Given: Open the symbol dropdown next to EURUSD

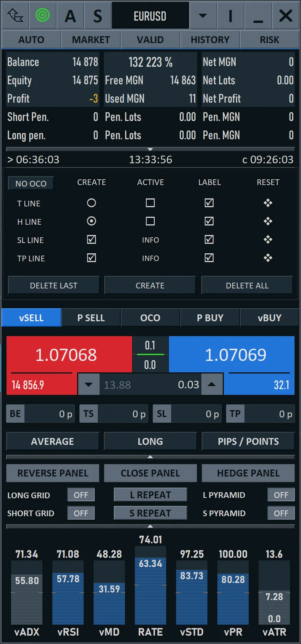Looking at the screenshot, I should pyautogui.click(x=203, y=16).
